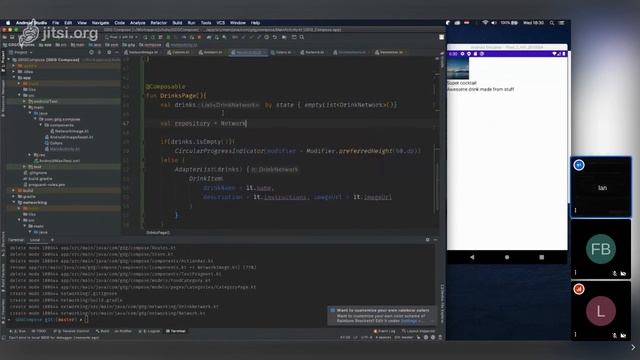Click the muted microphone icon on L tile

point(615,336)
